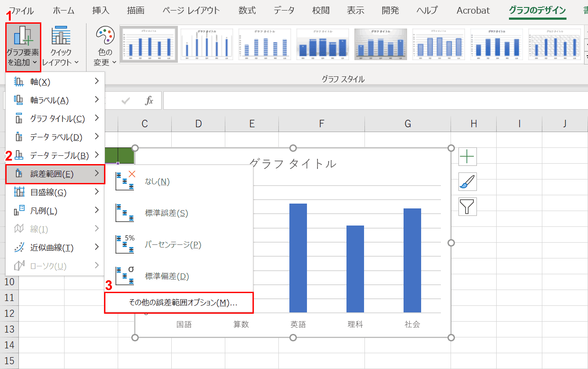The width and height of the screenshot is (588, 369).
Task: Open the グラフ要素を追加 dropdown button
Action: pyautogui.click(x=23, y=47)
